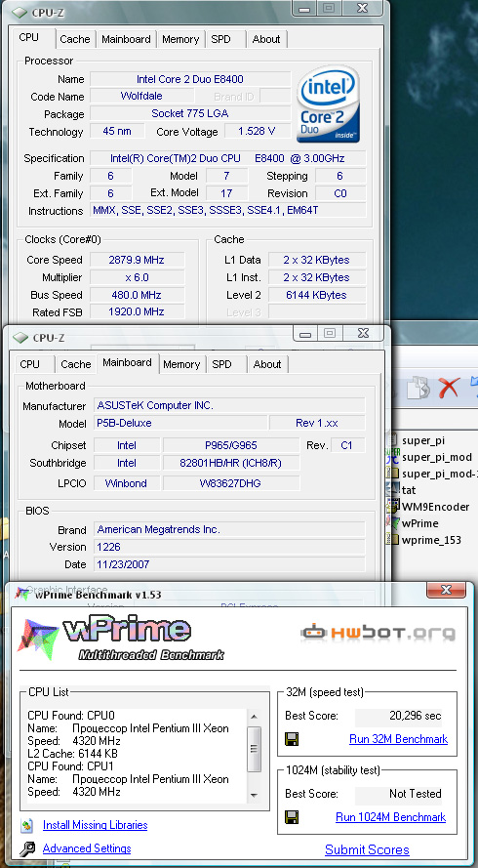Minimize the top CPU-Z window
478x868 pixels.
click(304, 9)
